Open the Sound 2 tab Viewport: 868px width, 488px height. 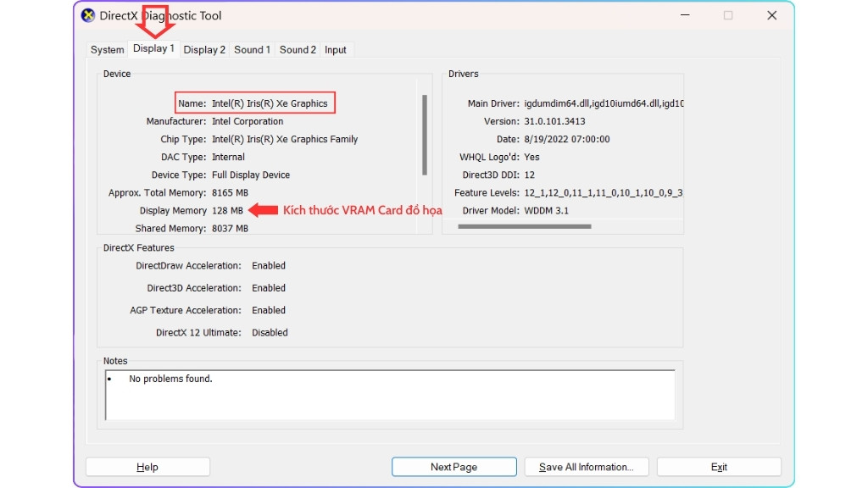tap(298, 49)
